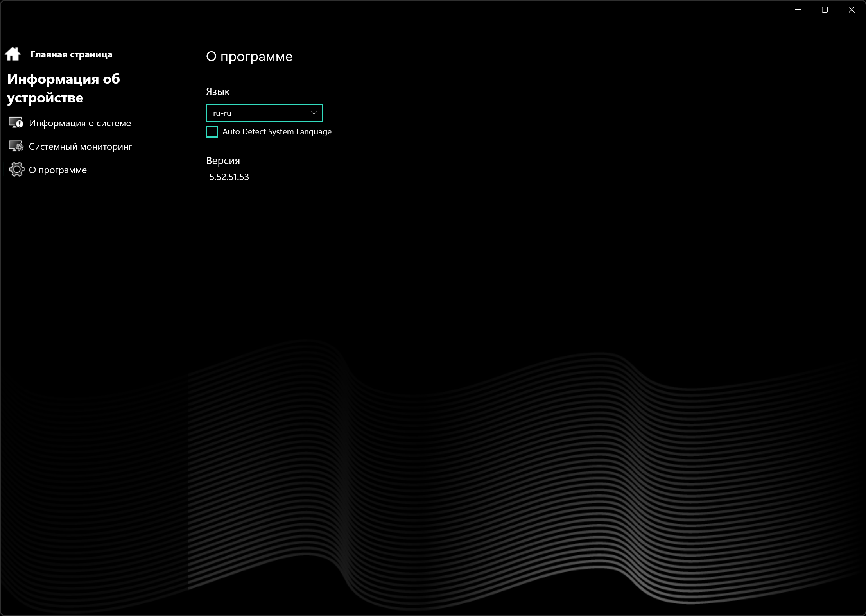Minimize the application window
The height and width of the screenshot is (616, 866).
[x=798, y=10]
